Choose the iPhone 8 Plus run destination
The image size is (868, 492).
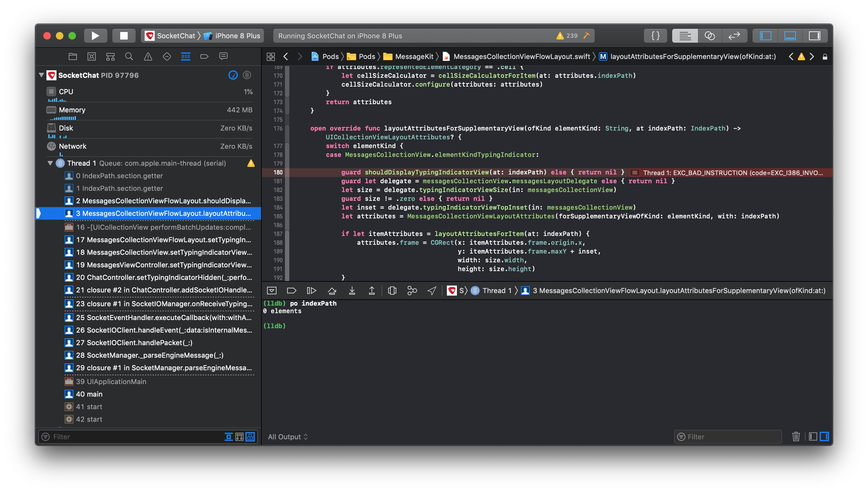coord(232,36)
